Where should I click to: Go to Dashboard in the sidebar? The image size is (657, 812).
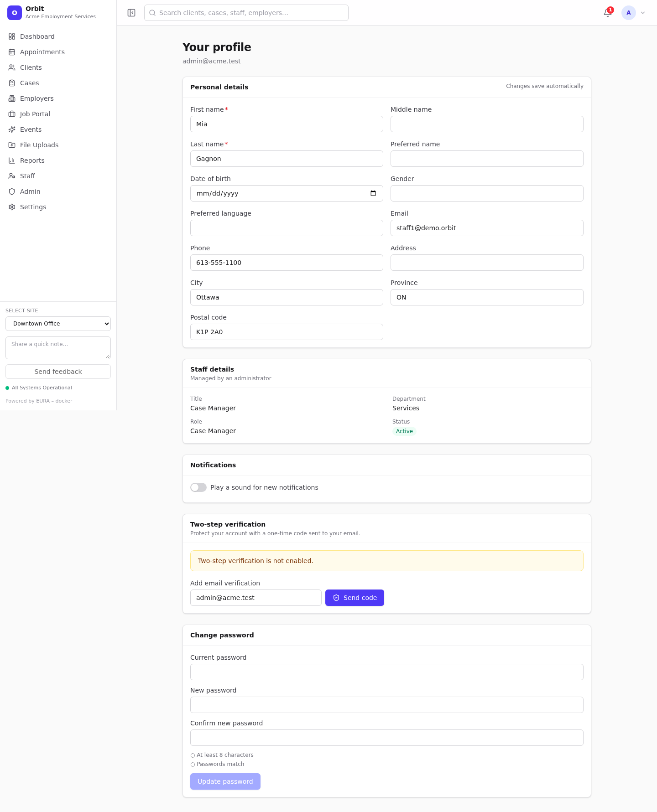point(58,36)
